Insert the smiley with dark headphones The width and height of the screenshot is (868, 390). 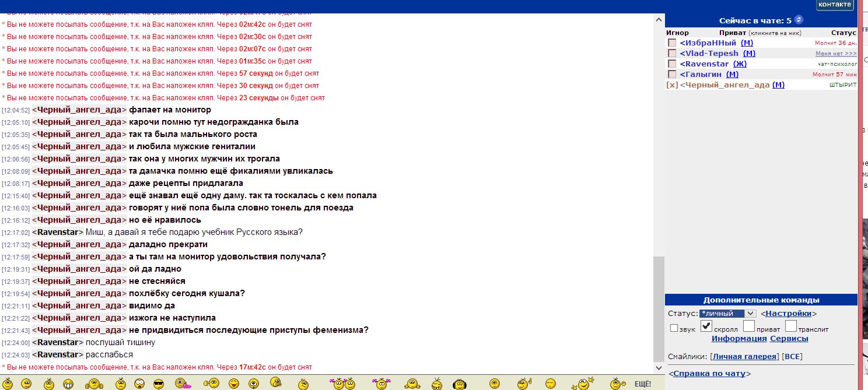pos(460,384)
